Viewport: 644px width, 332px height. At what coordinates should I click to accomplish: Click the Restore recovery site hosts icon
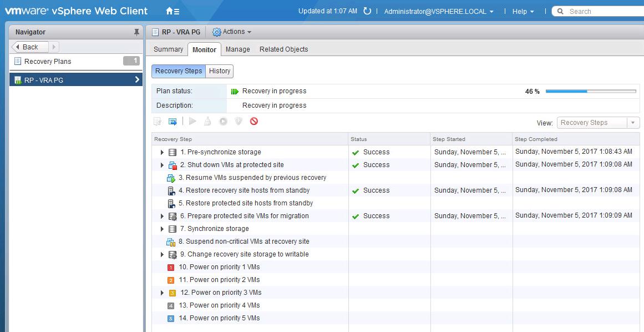(171, 190)
